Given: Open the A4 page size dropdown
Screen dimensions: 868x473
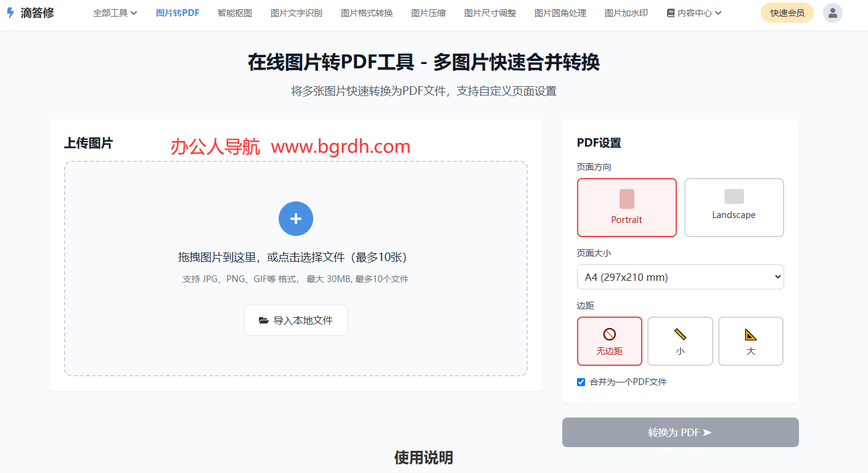Looking at the screenshot, I should (681, 277).
